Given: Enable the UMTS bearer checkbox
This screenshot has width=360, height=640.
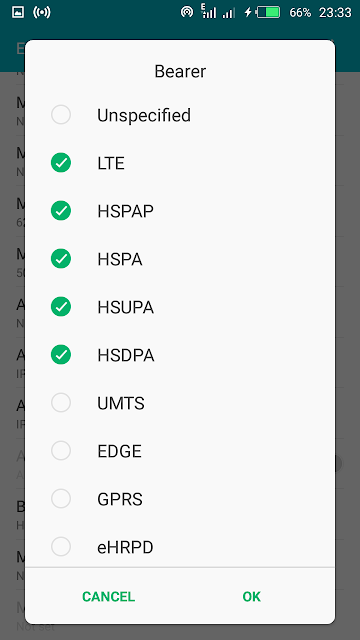Looking at the screenshot, I should click(x=180, y=403).
